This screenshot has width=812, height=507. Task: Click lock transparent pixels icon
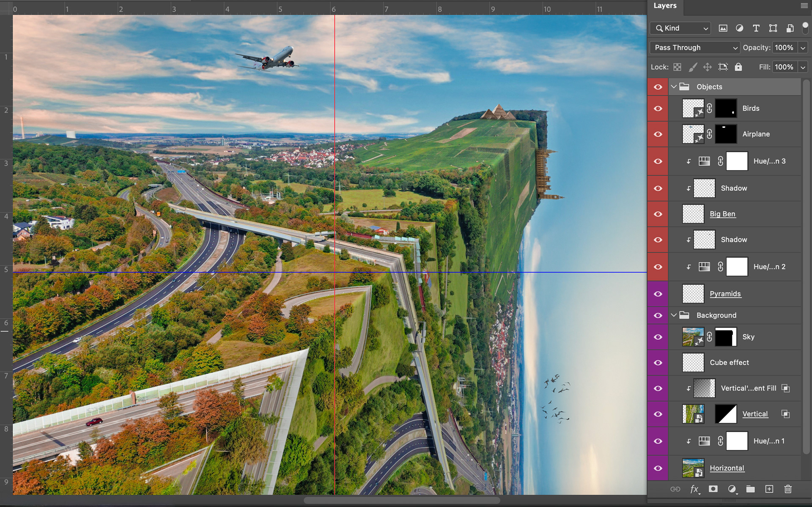tap(678, 67)
